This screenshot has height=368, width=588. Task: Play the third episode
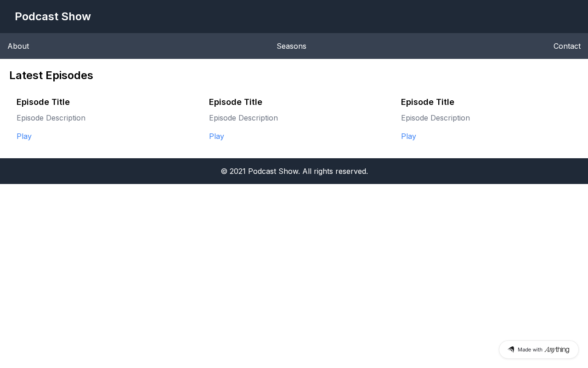pos(408,136)
